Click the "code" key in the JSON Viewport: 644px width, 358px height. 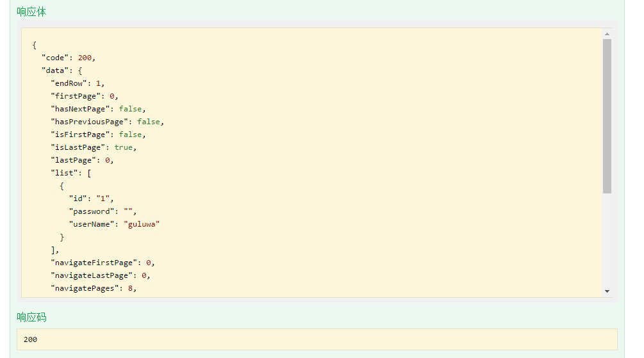tap(55, 58)
